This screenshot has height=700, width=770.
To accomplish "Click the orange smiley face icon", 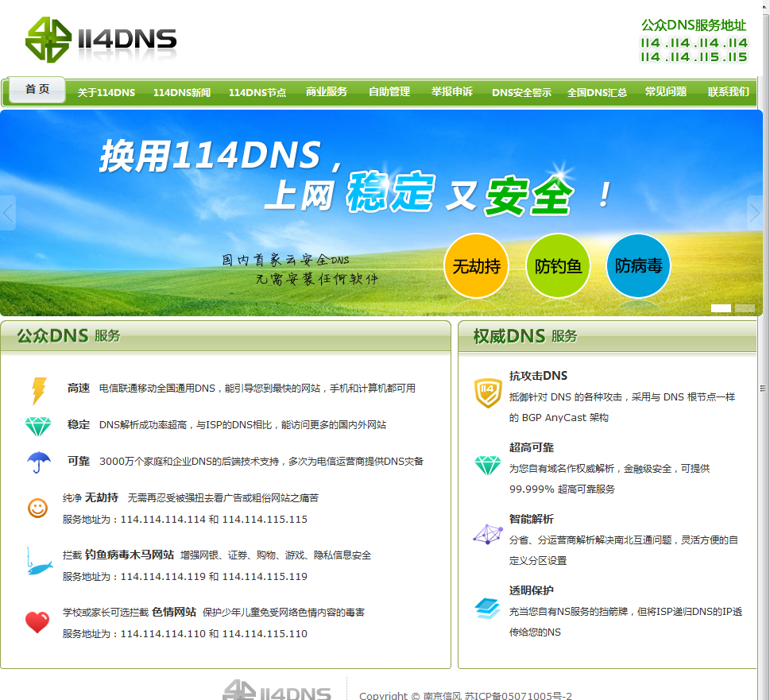I will tap(38, 509).
